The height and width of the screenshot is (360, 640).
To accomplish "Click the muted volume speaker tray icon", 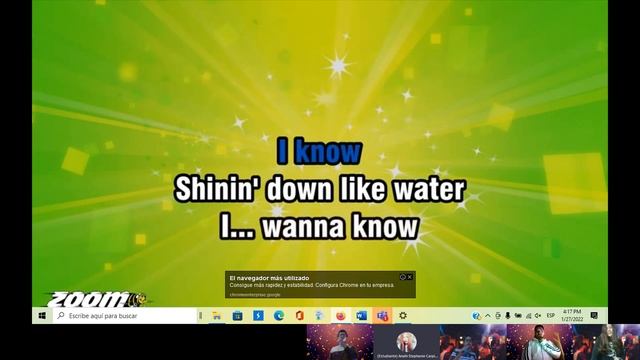I will click(538, 316).
